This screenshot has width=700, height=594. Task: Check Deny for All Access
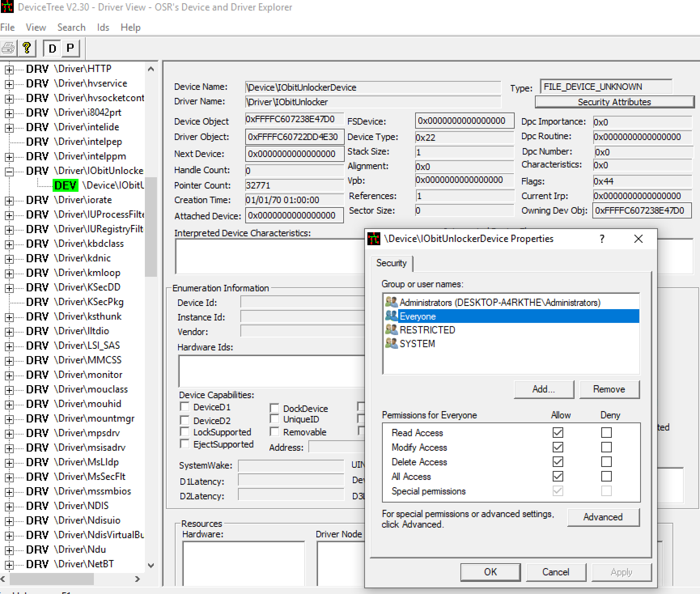(x=606, y=476)
